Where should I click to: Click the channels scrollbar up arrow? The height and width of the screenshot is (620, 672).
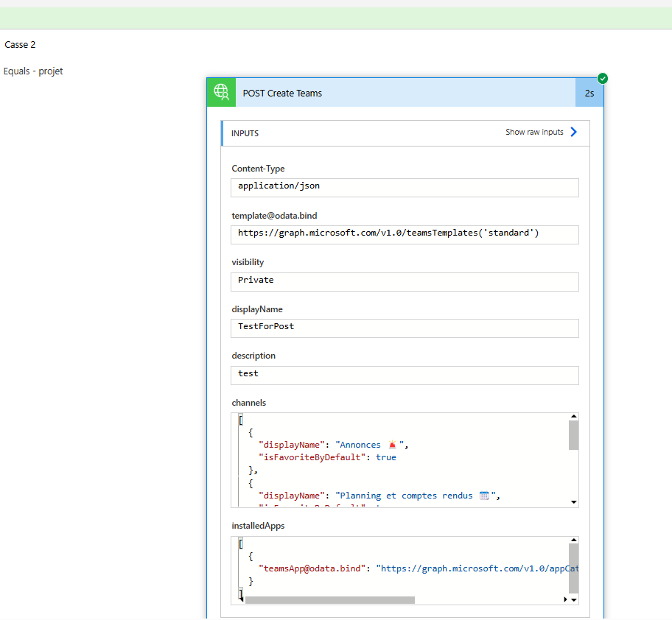point(574,416)
